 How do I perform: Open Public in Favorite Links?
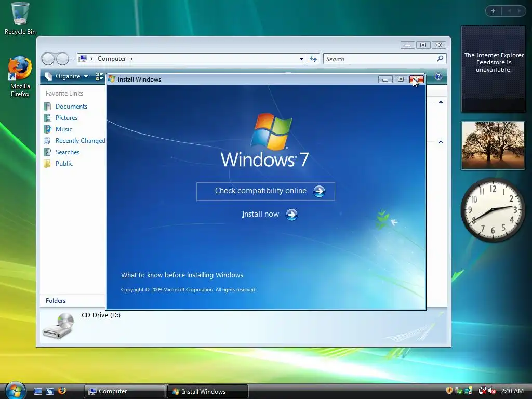pos(64,164)
